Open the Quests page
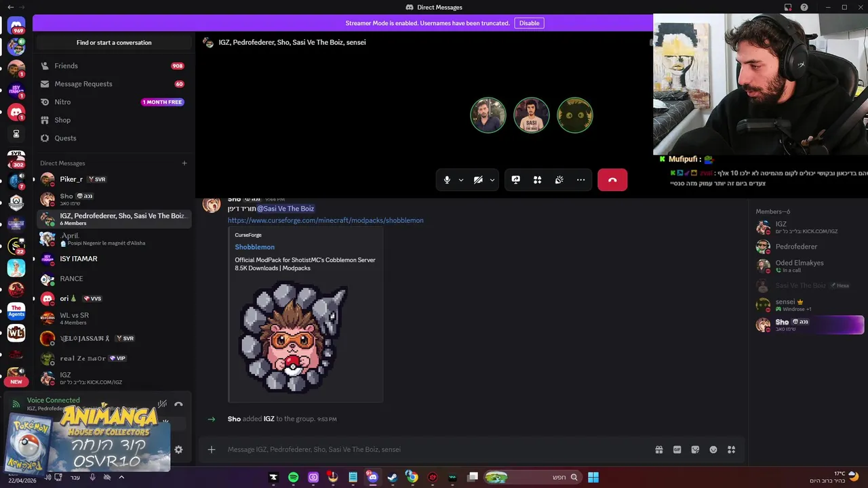Screen dimensions: 868x488 tap(113, 138)
